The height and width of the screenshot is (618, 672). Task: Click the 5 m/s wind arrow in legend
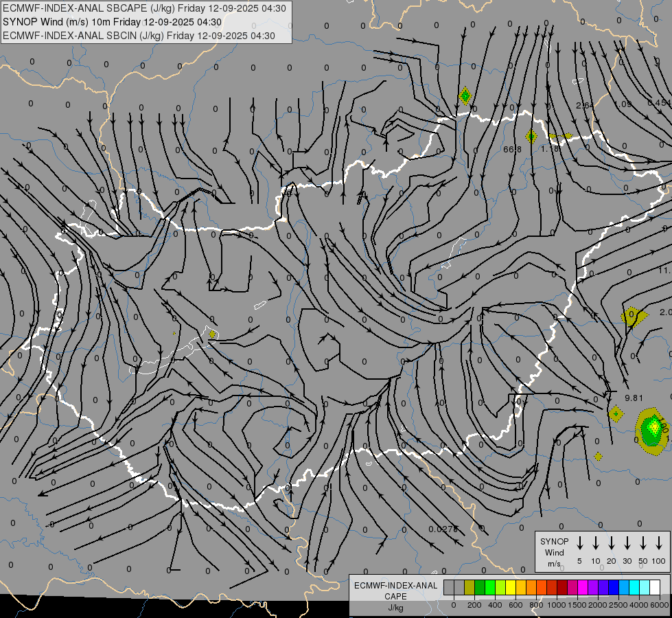tap(579, 543)
